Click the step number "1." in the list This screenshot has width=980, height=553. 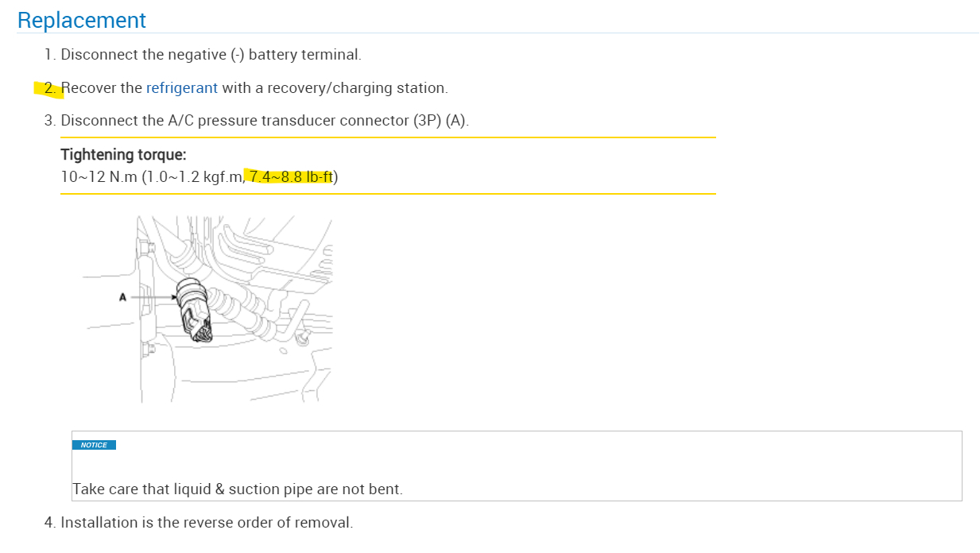(50, 55)
